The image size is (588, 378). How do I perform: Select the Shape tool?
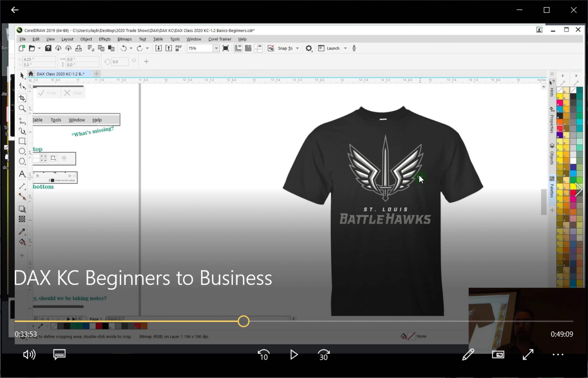click(22, 86)
